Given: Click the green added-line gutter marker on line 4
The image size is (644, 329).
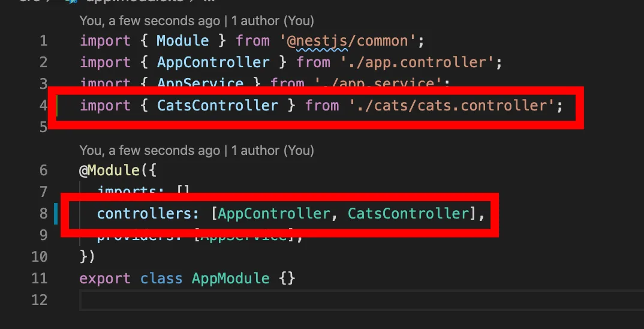Looking at the screenshot, I should [56, 106].
